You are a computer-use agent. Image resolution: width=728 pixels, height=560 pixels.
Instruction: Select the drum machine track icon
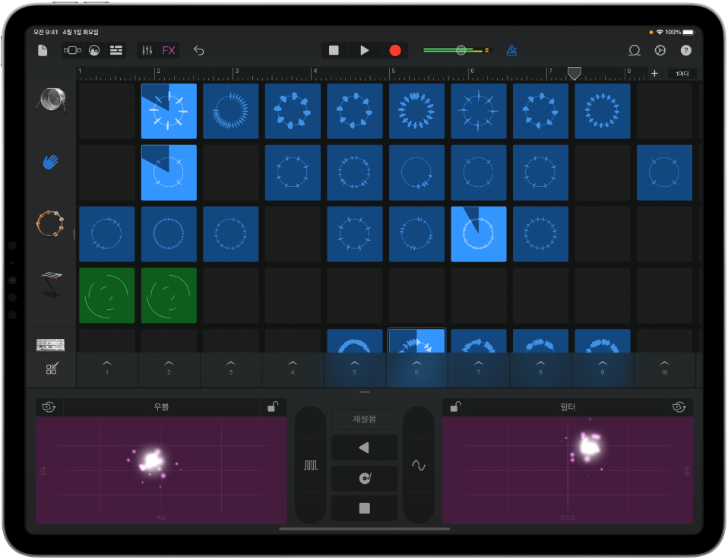(x=51, y=344)
